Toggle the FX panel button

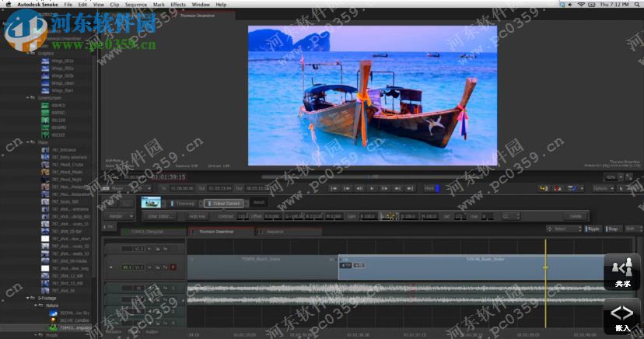[x=110, y=226]
